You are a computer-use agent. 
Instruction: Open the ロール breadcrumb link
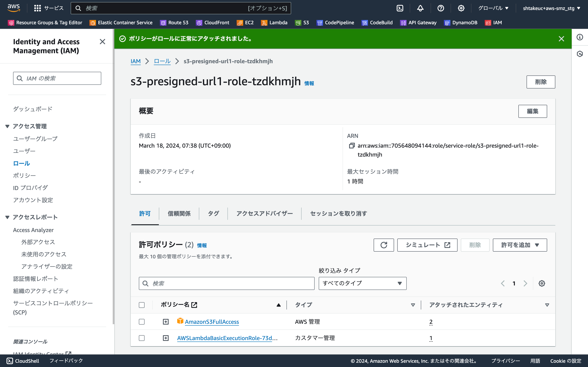click(x=162, y=61)
